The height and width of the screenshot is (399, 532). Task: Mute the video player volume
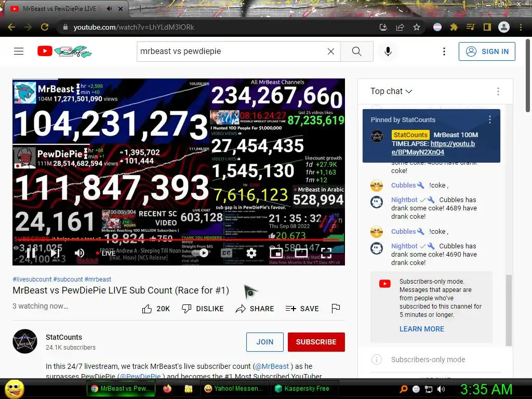coord(79,253)
